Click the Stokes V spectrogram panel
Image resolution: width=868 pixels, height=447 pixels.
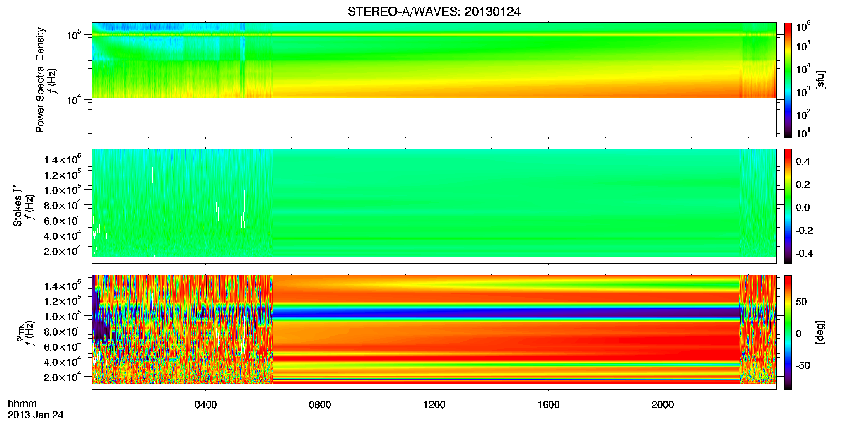pos(434,206)
